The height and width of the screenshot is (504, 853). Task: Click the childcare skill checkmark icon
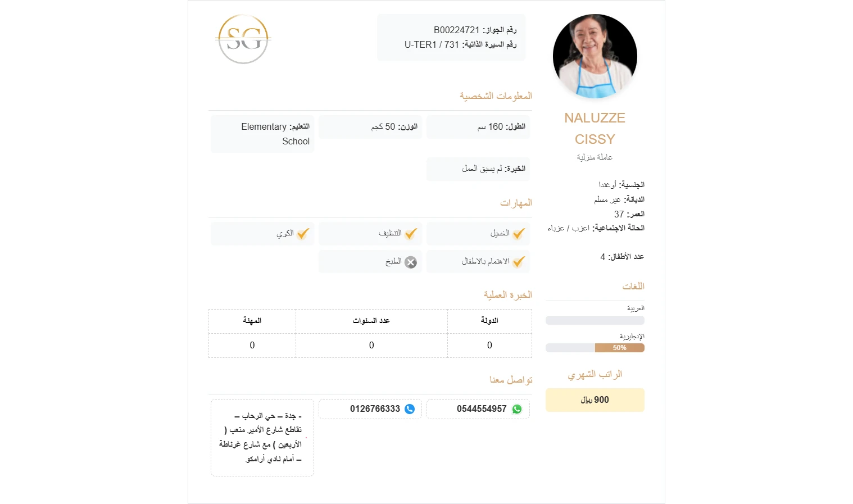click(519, 262)
